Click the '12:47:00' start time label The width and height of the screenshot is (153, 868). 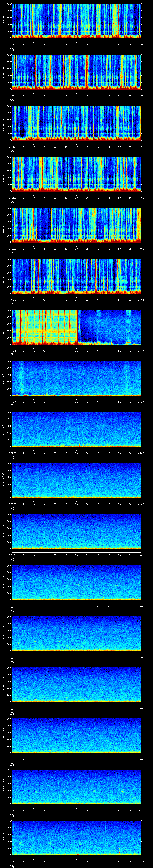click(x=12, y=198)
